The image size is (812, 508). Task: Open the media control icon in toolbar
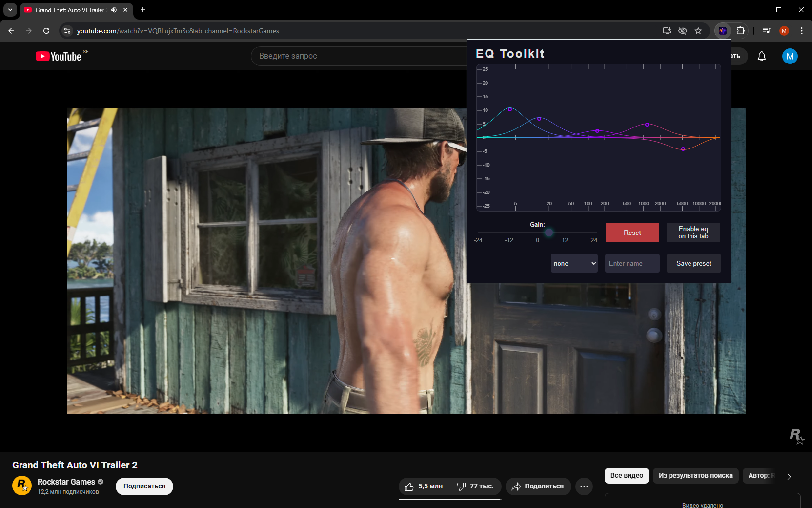point(767,31)
